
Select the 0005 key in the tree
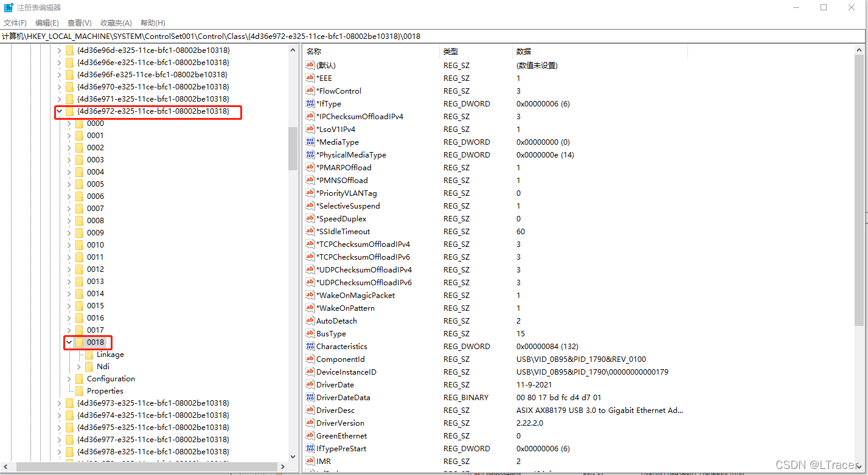point(95,184)
